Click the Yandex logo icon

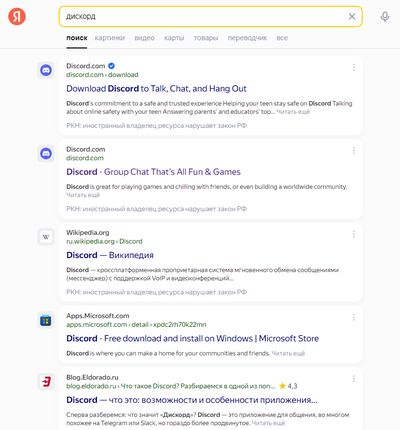(x=17, y=16)
